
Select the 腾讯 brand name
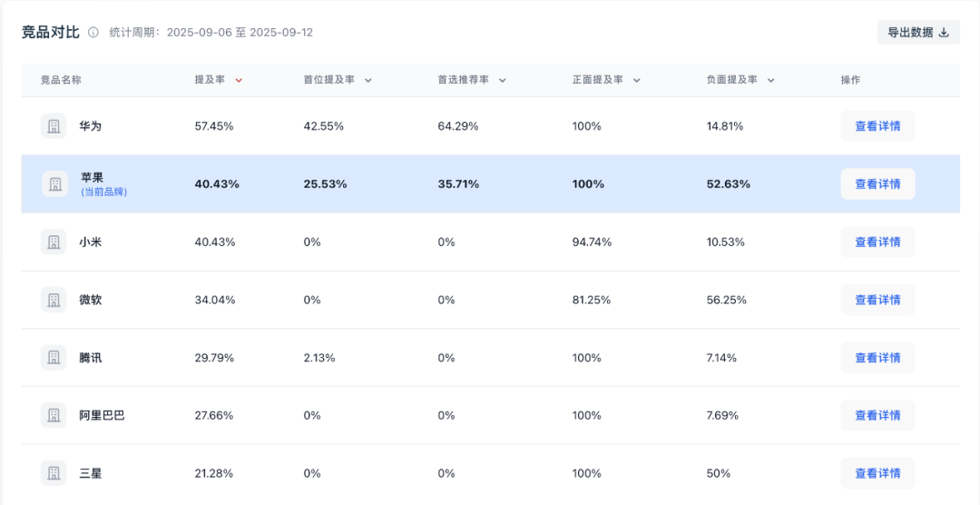tap(90, 358)
